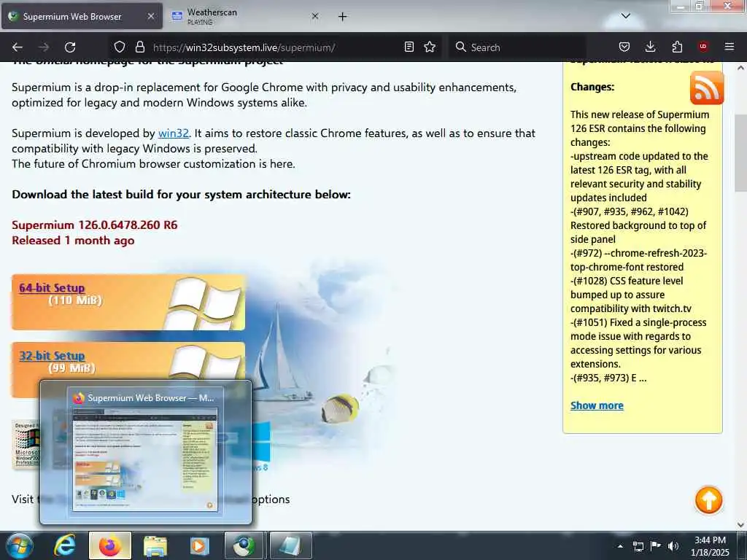Download the 32-bit Setup
Viewport: 747px width, 560px height.
[x=52, y=356]
